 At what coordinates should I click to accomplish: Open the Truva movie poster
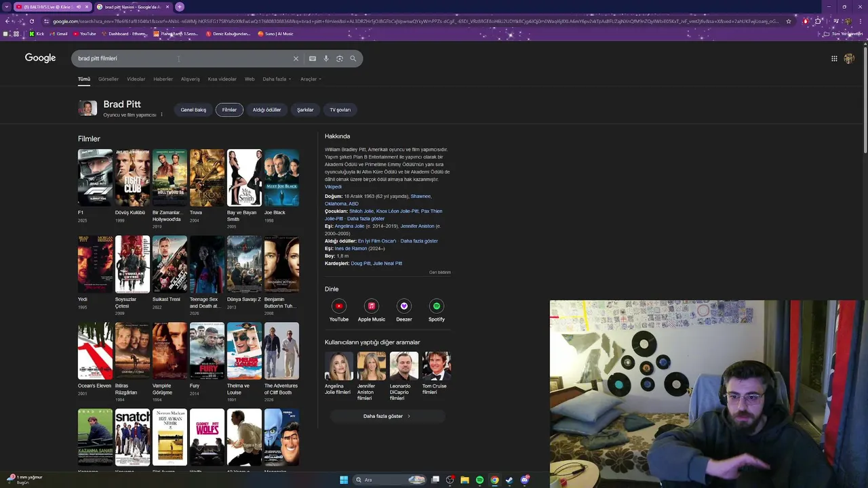(207, 178)
